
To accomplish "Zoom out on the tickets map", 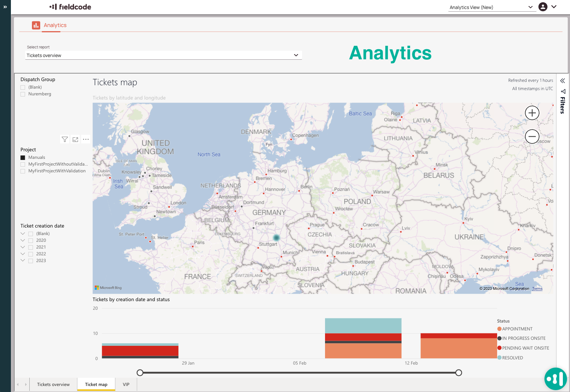I will coord(532,137).
